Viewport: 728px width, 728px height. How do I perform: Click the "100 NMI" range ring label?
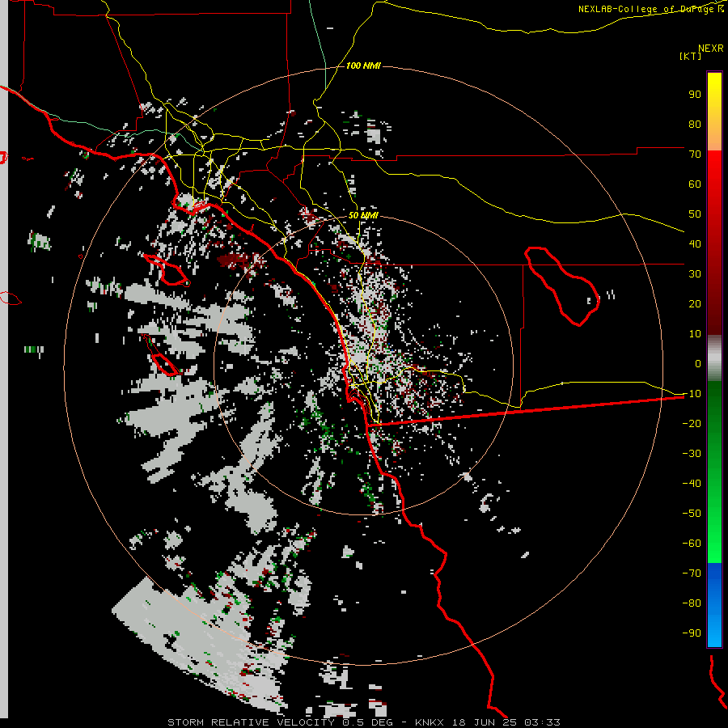pos(363,66)
